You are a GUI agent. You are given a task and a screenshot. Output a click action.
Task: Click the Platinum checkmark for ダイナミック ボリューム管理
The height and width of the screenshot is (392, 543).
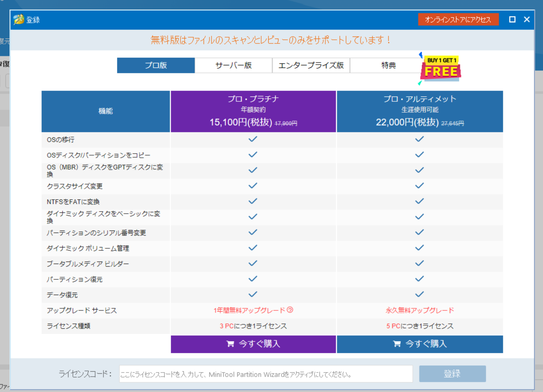pyautogui.click(x=253, y=248)
